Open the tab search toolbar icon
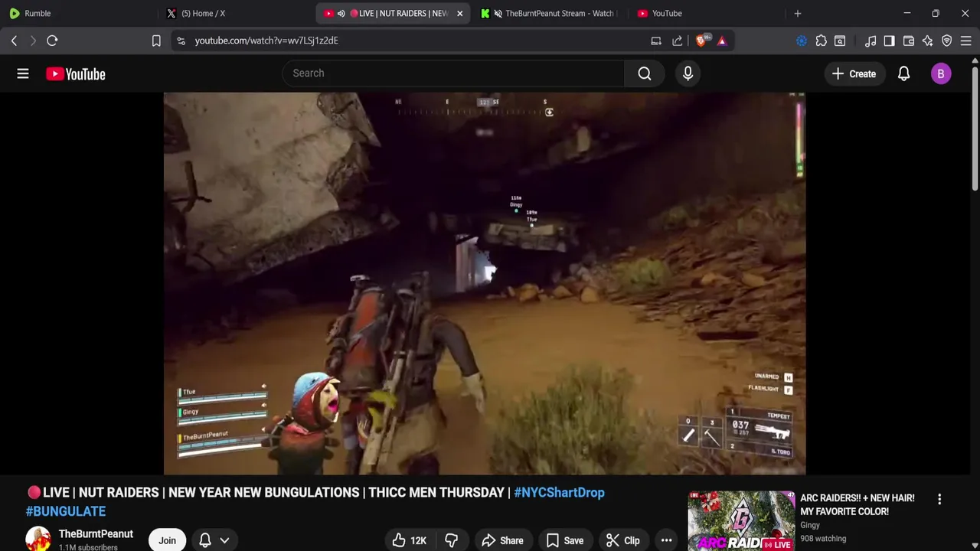This screenshot has width=980, height=551. (x=840, y=41)
